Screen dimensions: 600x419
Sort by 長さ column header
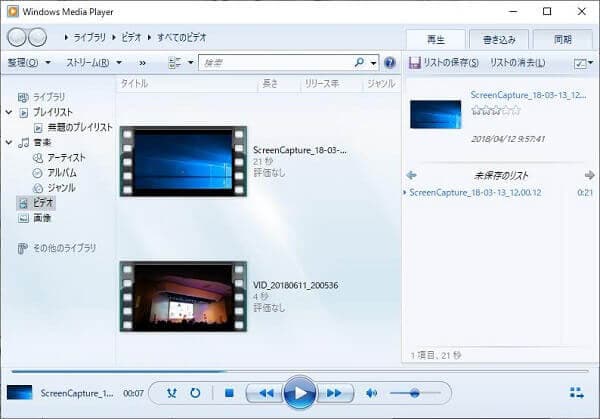point(270,83)
